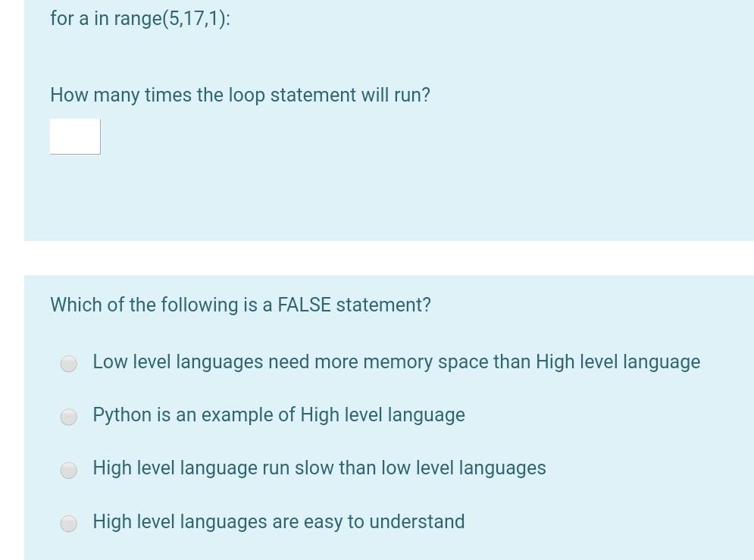Click the option text 'Python is an example of High level language'
Image resolution: width=754 pixels, height=560 pixels.
point(278,415)
